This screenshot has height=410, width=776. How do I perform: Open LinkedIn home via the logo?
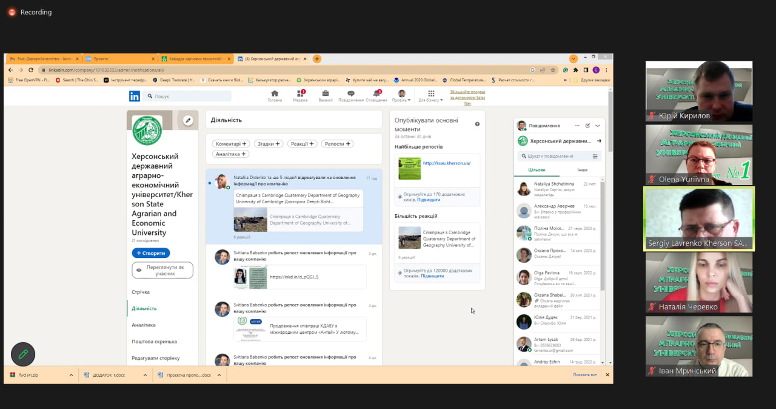coord(134,96)
